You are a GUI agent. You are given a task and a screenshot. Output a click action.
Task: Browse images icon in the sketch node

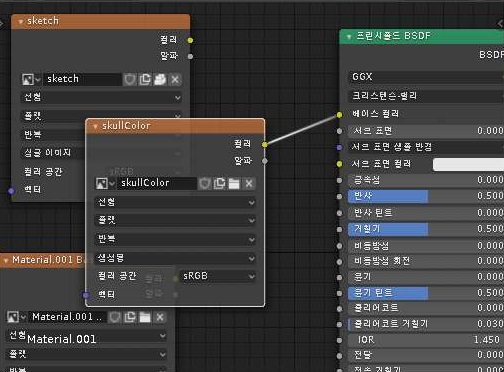[31, 79]
